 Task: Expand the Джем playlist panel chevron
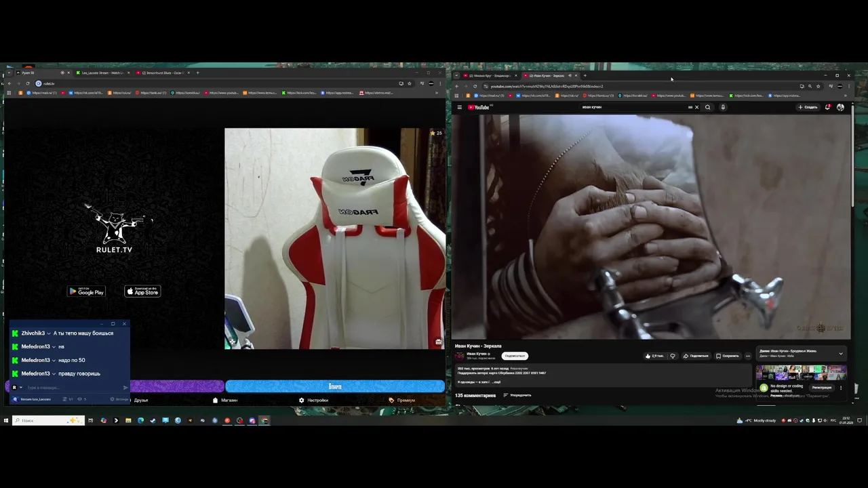[x=841, y=353]
